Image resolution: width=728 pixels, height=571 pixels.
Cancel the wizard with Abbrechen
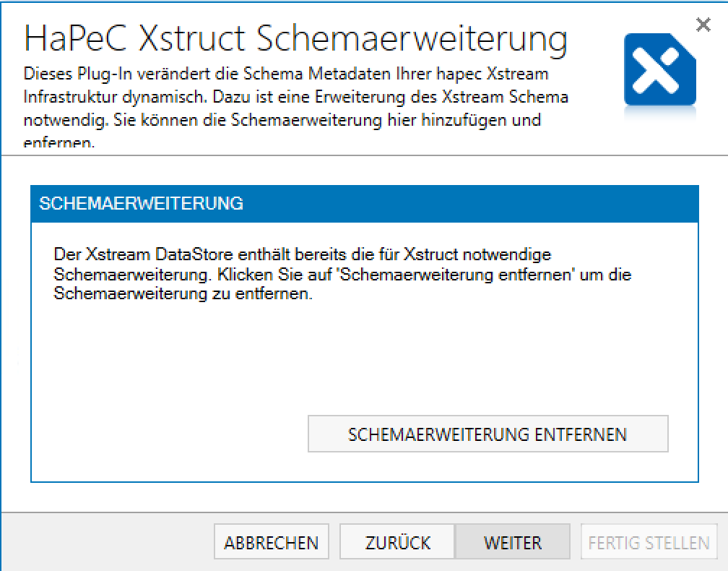tap(271, 543)
